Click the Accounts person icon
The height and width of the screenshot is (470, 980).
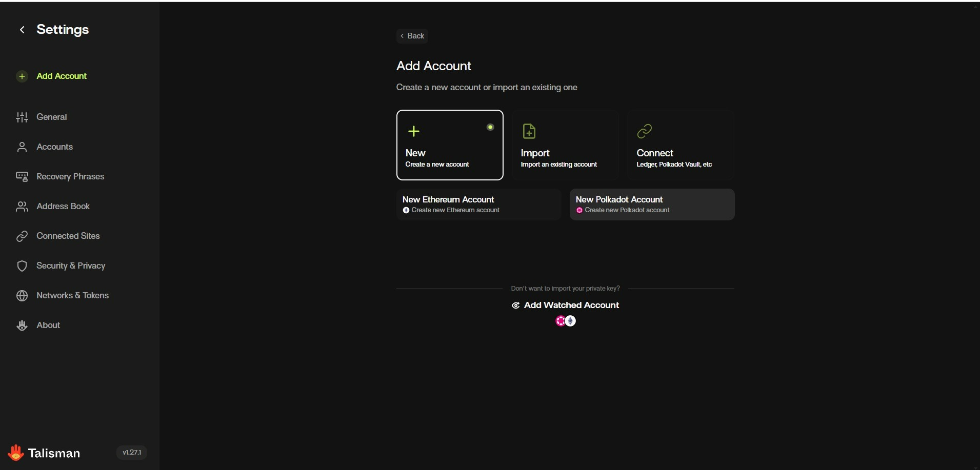[22, 147]
